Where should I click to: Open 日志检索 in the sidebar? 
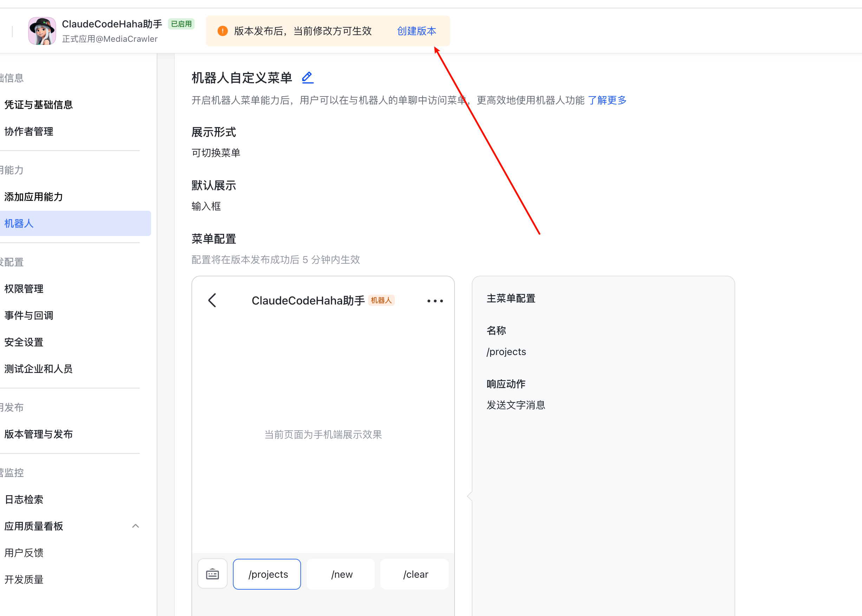point(24,499)
